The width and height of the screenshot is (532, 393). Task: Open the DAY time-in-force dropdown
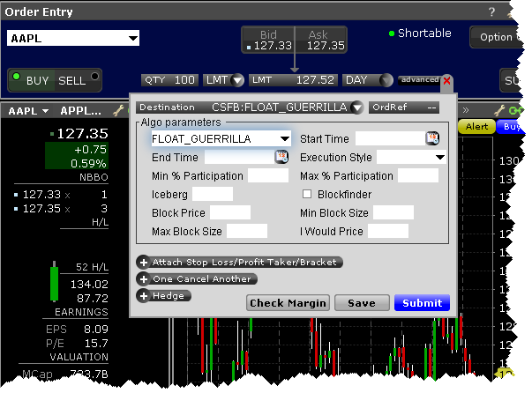click(386, 80)
